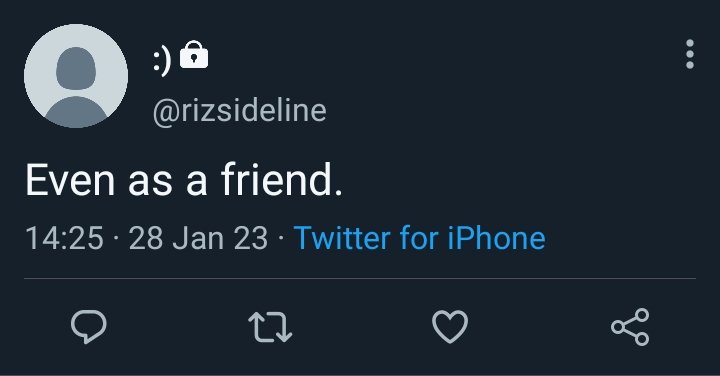
Task: Expand tweet actions with the vertical ellipsis
Action: click(x=690, y=54)
